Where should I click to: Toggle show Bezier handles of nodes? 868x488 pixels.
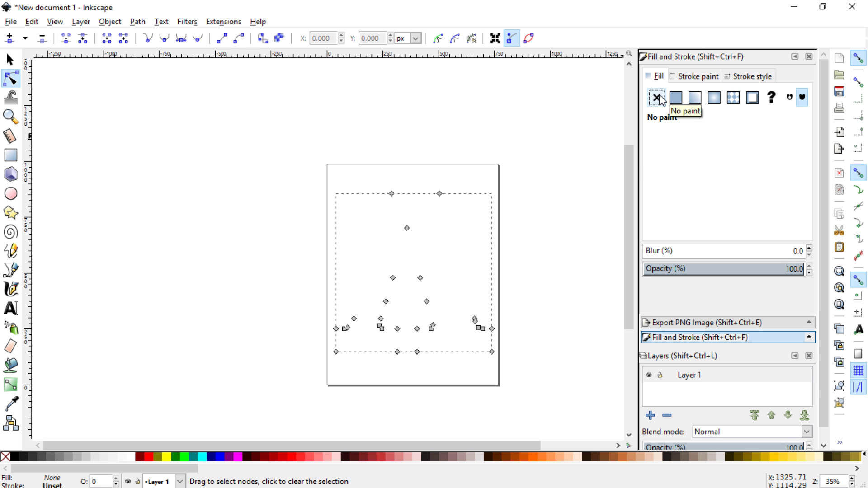pos(512,38)
